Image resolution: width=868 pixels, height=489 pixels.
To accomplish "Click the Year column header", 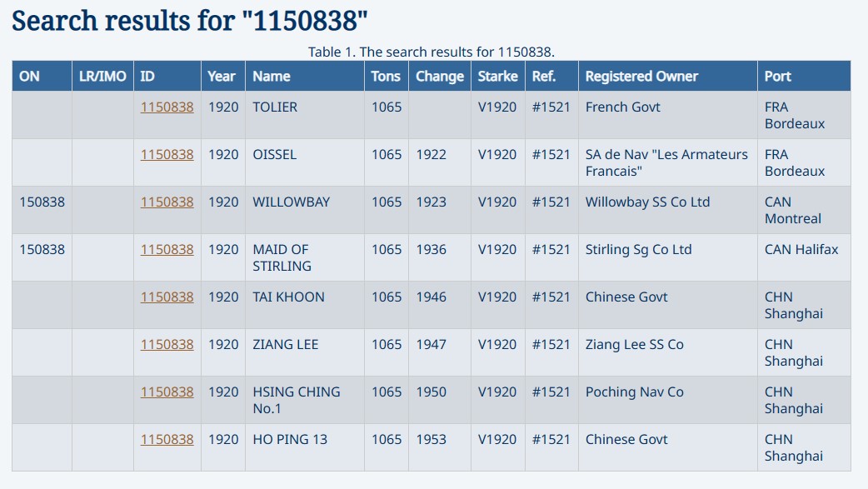I will (x=223, y=76).
